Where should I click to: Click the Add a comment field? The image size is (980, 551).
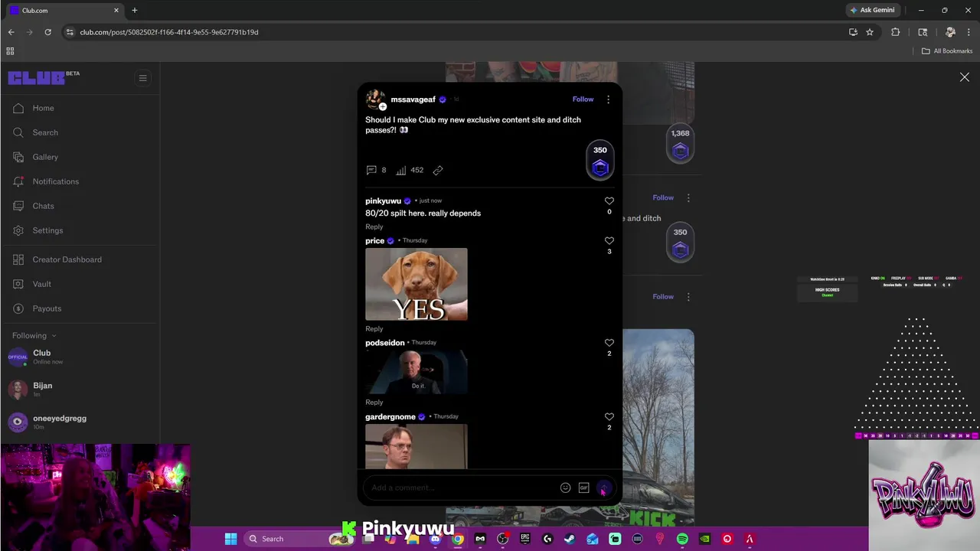coord(462,487)
